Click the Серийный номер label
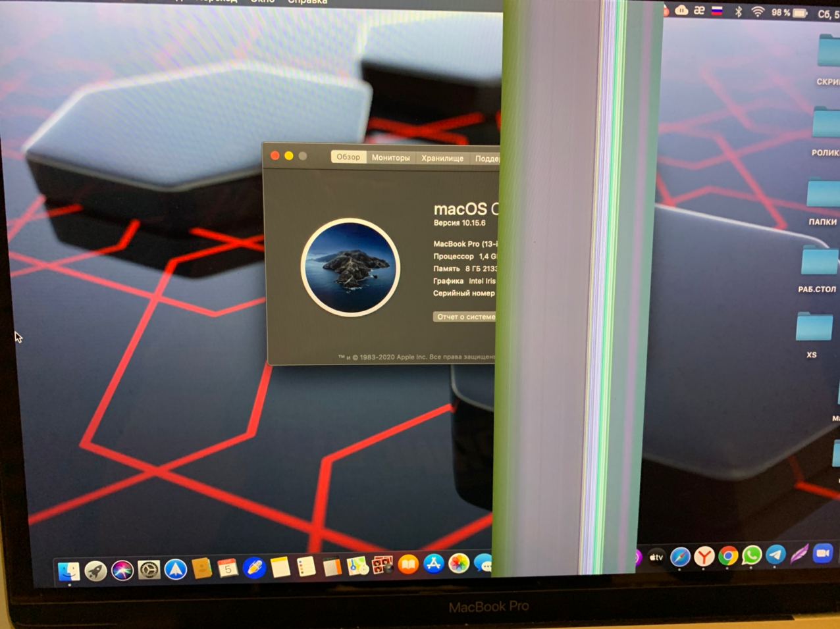The image size is (840, 629). point(463,293)
